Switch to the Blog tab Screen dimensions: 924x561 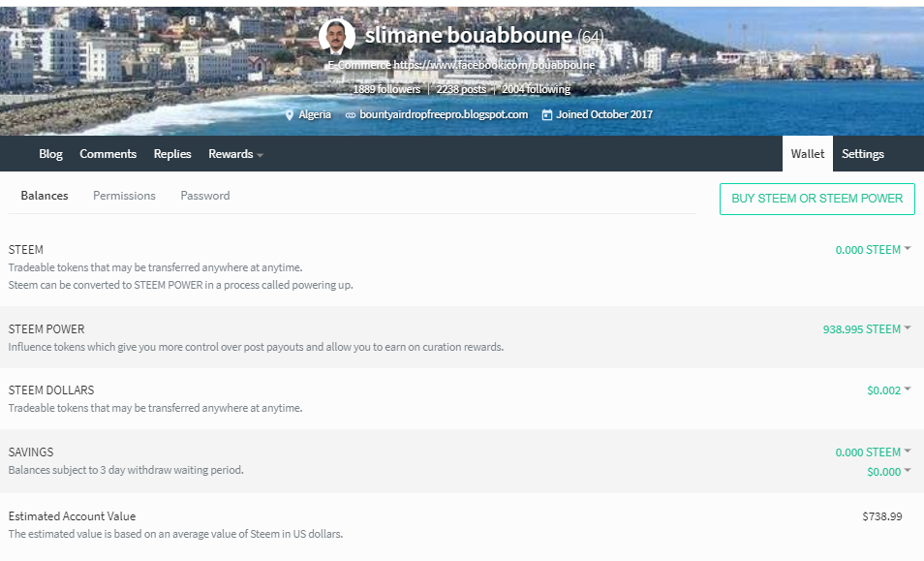tap(50, 154)
